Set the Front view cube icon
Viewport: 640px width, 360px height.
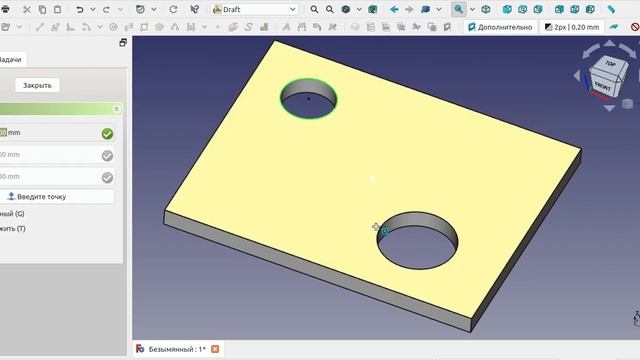coord(507,9)
